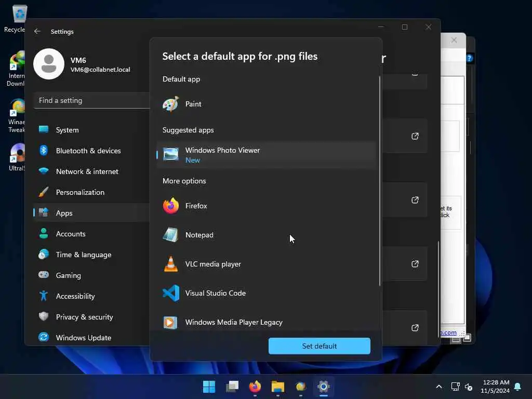Viewport: 532px width, 399px height.
Task: Show hidden tray icons chevron
Action: pyautogui.click(x=438, y=387)
